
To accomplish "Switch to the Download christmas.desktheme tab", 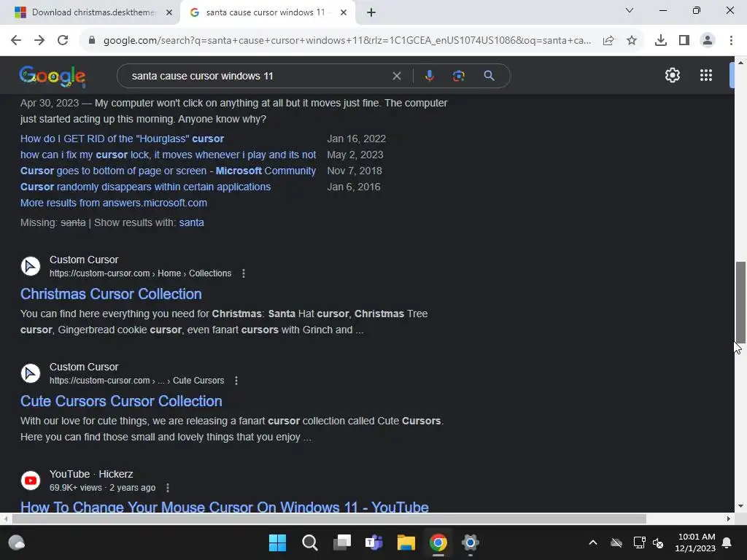I will click(94, 12).
